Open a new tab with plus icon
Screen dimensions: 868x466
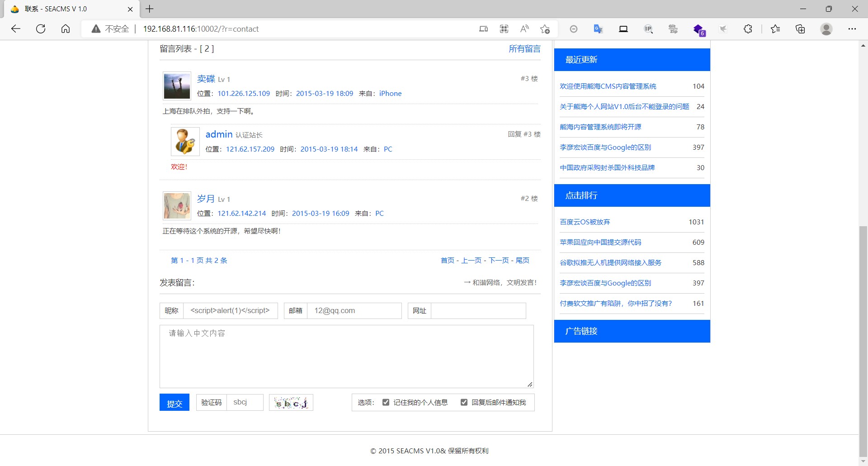[150, 9]
